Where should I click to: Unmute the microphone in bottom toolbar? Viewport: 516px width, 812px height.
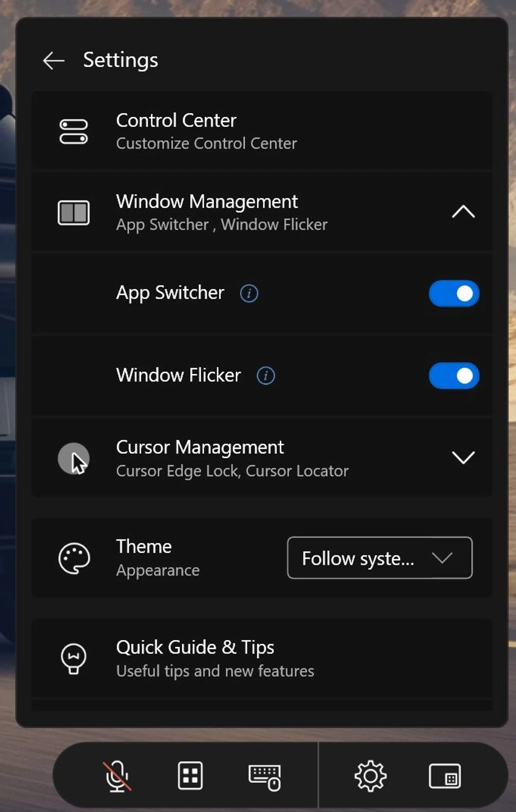point(117,776)
